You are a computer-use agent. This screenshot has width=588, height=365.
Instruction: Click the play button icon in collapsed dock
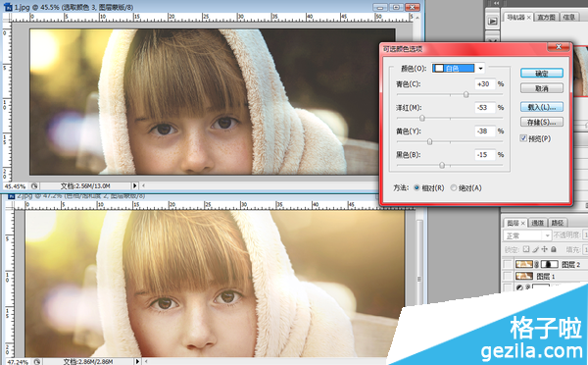click(492, 22)
